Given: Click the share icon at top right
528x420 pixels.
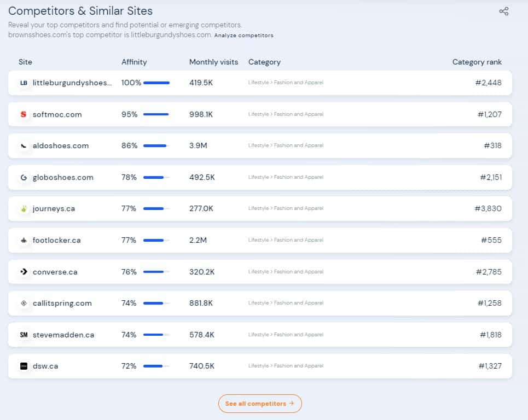Looking at the screenshot, I should tap(504, 11).
